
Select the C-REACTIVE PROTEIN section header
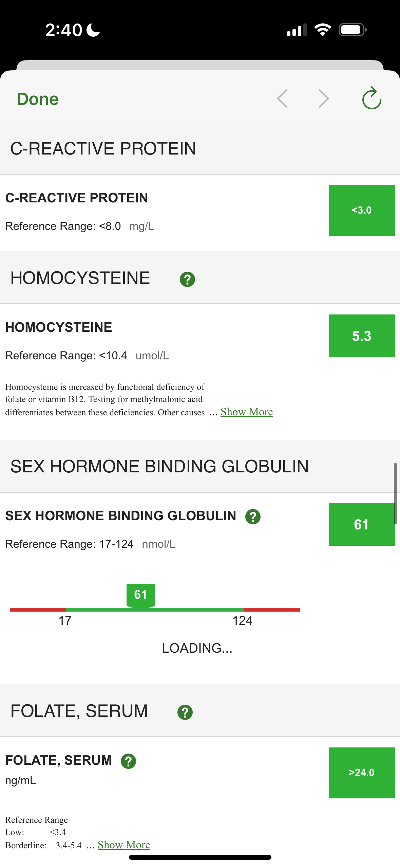[103, 149]
